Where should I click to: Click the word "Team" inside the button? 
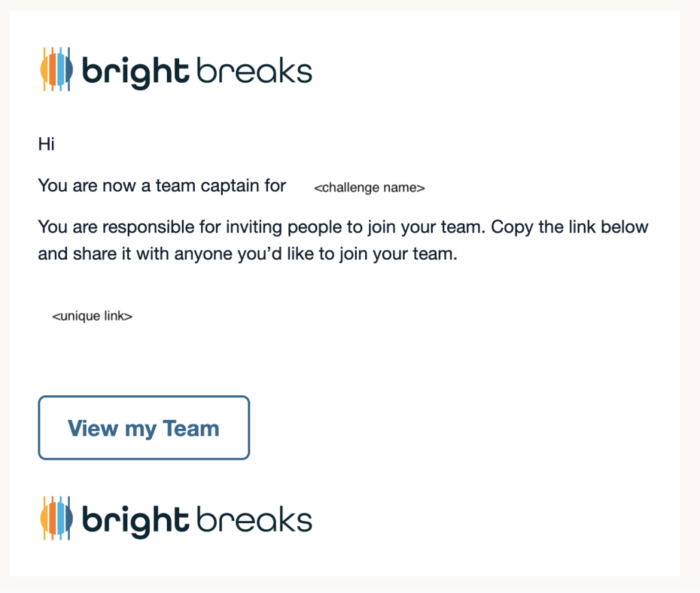pos(191,429)
